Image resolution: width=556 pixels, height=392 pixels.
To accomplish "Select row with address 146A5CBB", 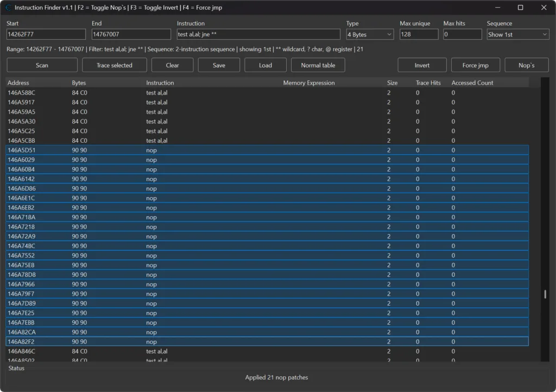I will (x=267, y=141).
